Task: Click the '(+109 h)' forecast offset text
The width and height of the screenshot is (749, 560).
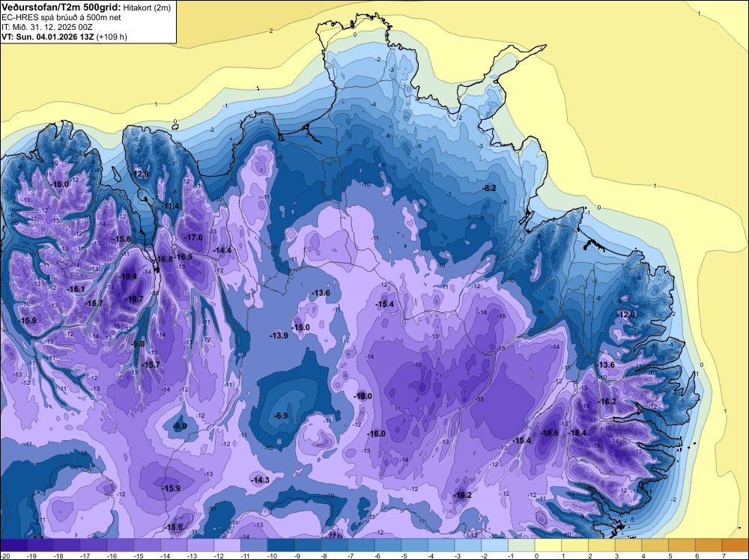Action: [x=112, y=37]
